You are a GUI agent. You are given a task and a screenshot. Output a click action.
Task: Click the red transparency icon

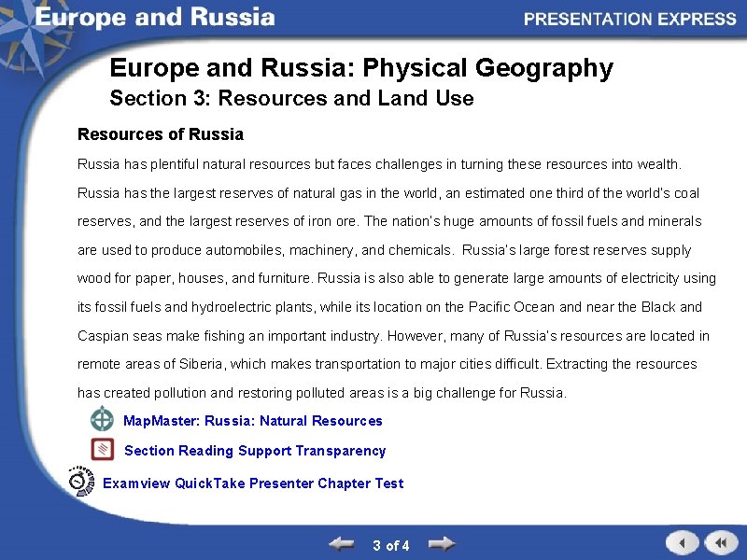point(103,449)
